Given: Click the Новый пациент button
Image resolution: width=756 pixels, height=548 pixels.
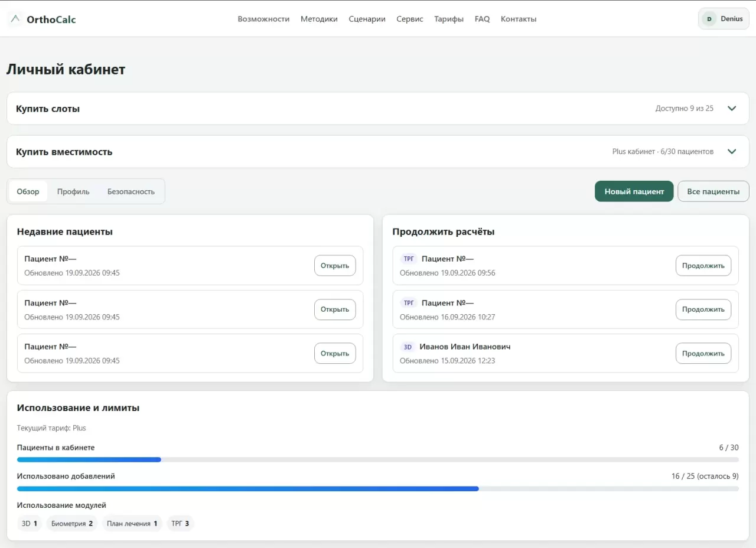Looking at the screenshot, I should pyautogui.click(x=634, y=191).
